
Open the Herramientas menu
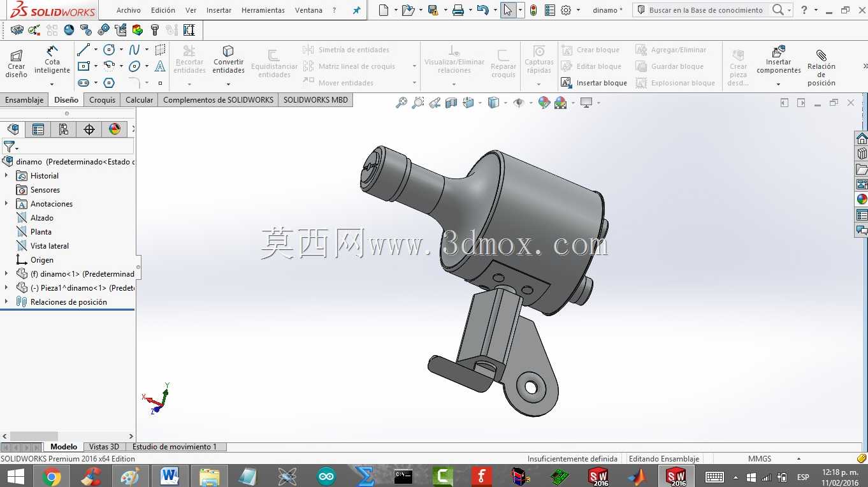click(263, 10)
